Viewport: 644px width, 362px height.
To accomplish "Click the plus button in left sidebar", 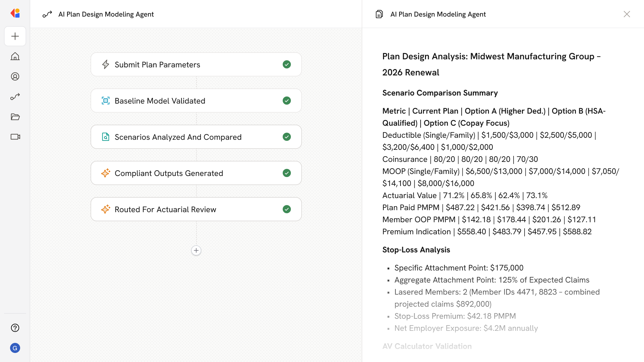I will [x=15, y=36].
